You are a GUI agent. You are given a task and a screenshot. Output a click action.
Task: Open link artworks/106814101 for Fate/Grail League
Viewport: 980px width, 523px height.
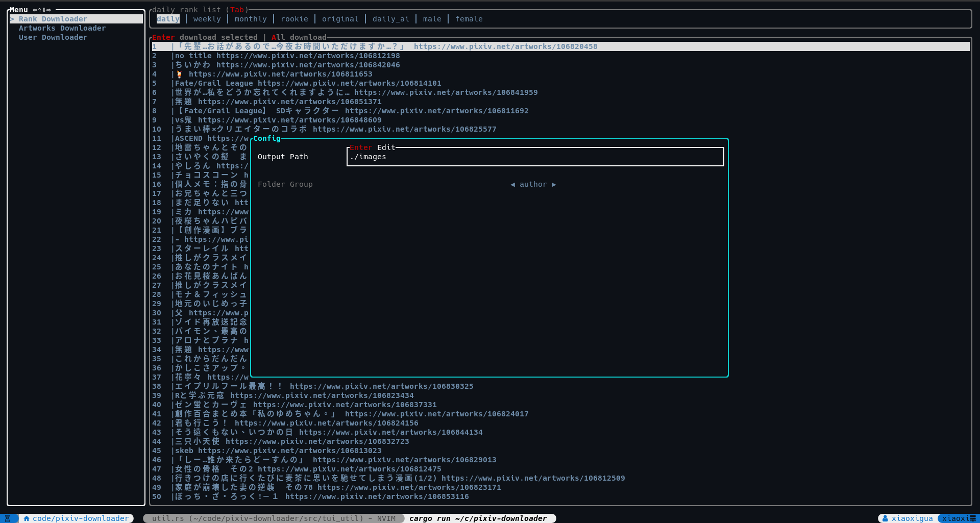coord(349,83)
